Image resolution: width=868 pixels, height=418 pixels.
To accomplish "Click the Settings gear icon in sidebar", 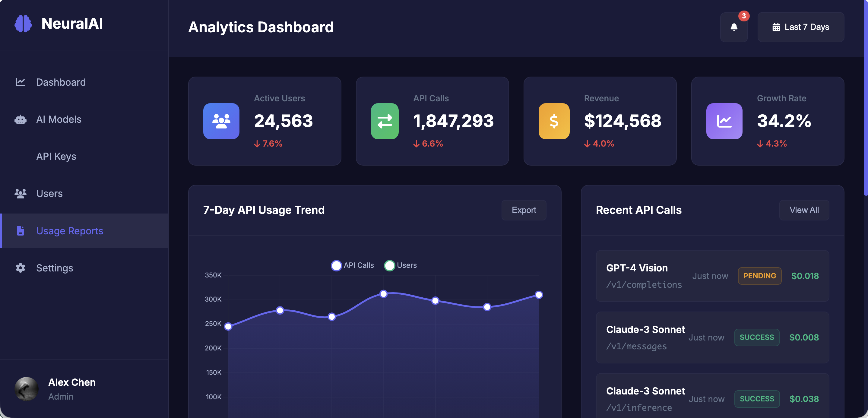I will 20,268.
